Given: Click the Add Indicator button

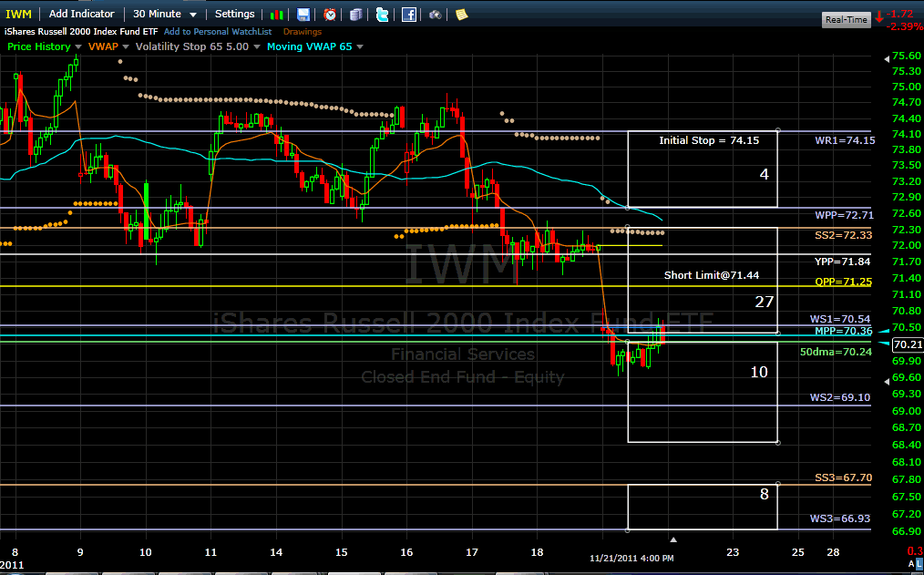Looking at the screenshot, I should [x=81, y=15].
